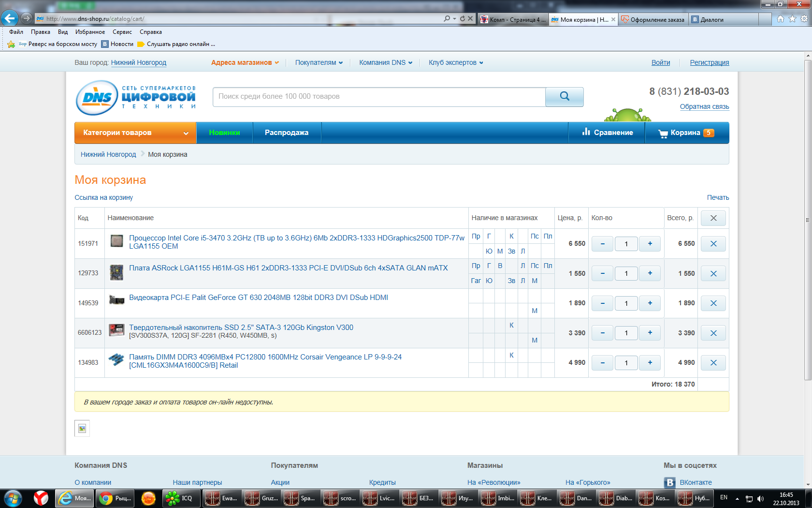
Task: Click add-to-favorites-bar star icon
Action: 11,44
